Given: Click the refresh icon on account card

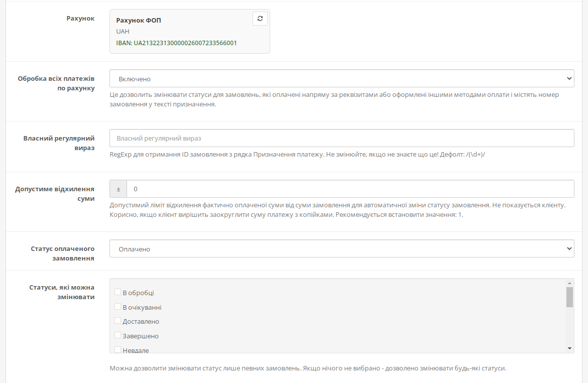Looking at the screenshot, I should (x=260, y=19).
